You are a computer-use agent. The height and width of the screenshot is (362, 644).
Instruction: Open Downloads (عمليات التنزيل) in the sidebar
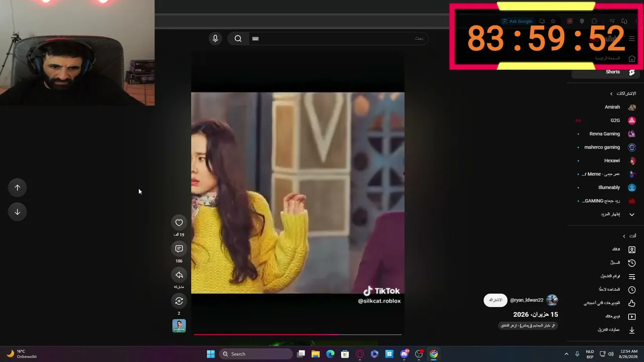(x=605, y=330)
